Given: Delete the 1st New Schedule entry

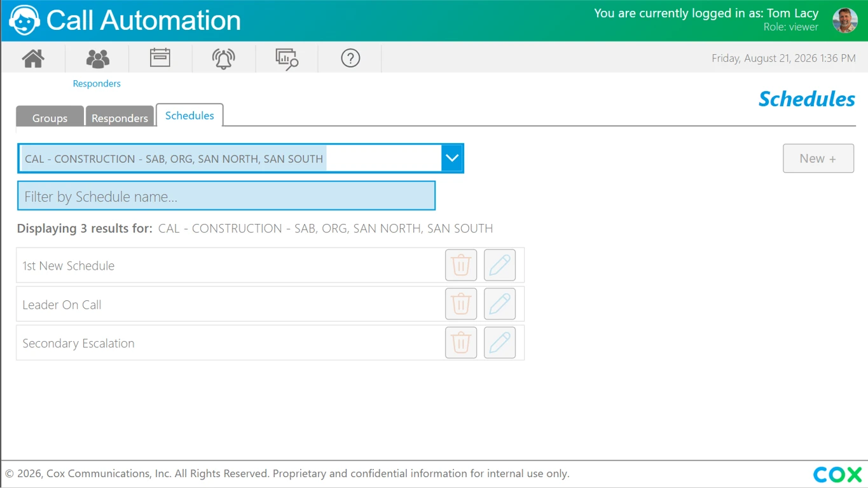Looking at the screenshot, I should [461, 265].
